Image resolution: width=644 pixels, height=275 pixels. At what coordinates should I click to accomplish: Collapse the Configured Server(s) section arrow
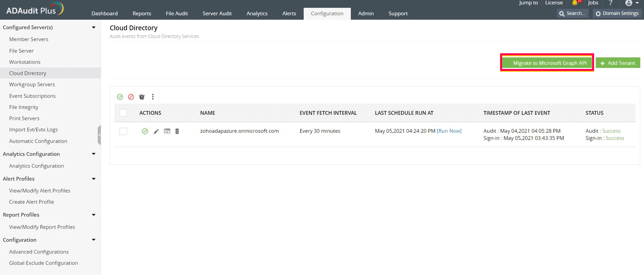click(x=94, y=27)
